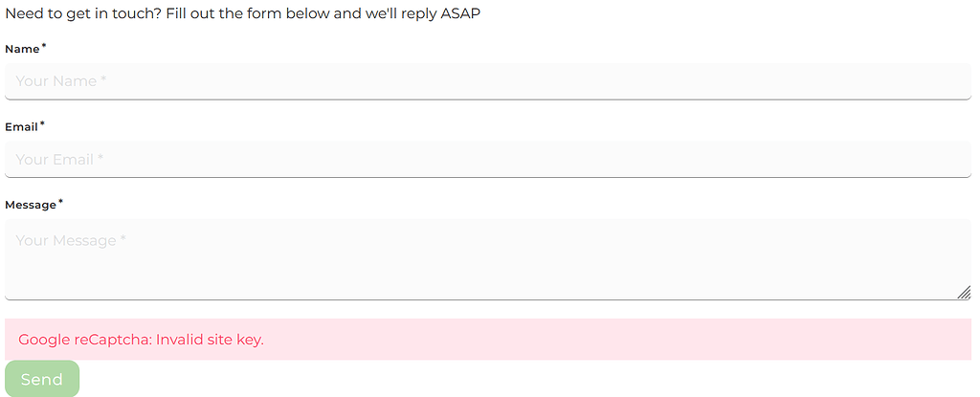Click the required asterisk beside Email label
Image resolution: width=980 pixels, height=397 pixels.
42,124
